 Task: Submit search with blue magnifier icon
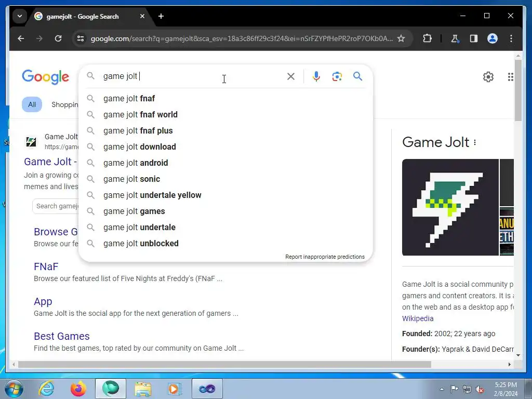pos(357,76)
